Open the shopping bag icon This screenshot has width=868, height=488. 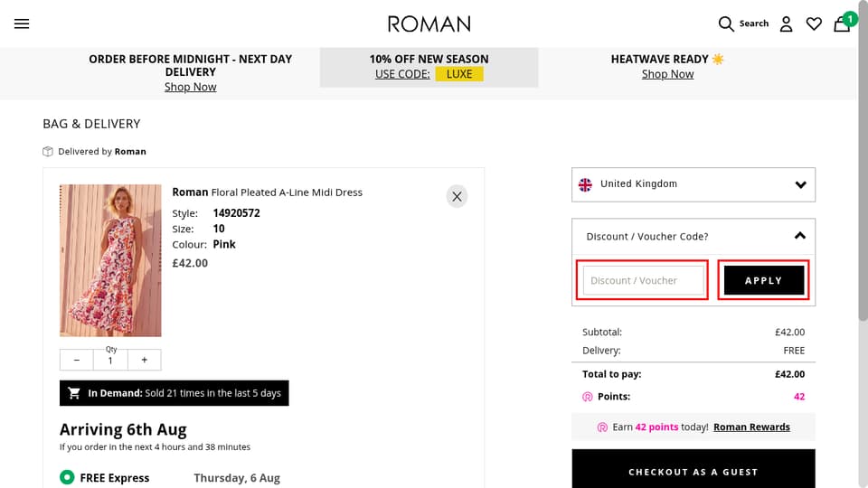tap(842, 24)
